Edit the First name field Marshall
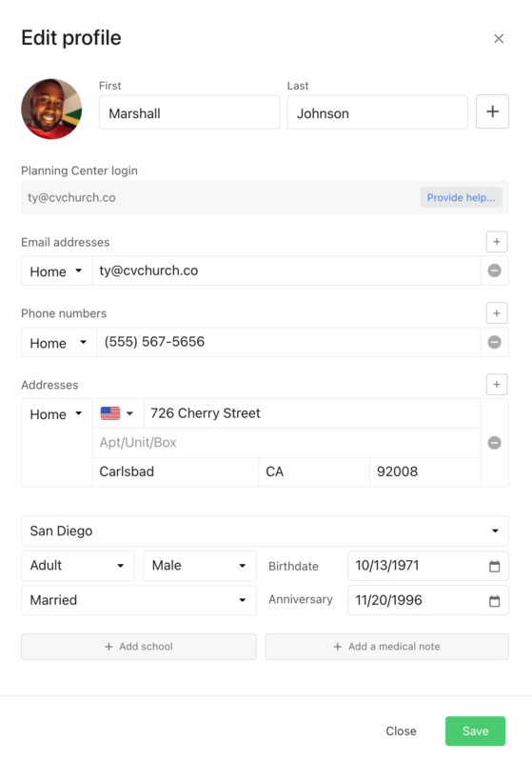This screenshot has height=762, width=532. tap(189, 112)
